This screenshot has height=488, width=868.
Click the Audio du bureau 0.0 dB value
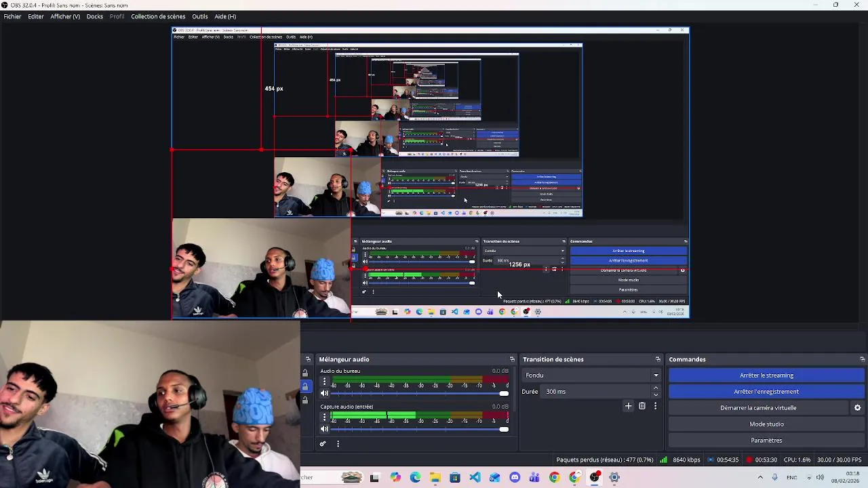click(500, 371)
